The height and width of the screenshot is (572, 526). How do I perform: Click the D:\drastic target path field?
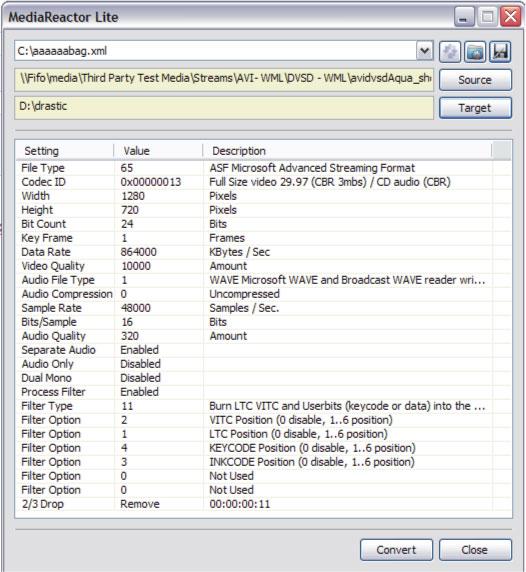224,107
